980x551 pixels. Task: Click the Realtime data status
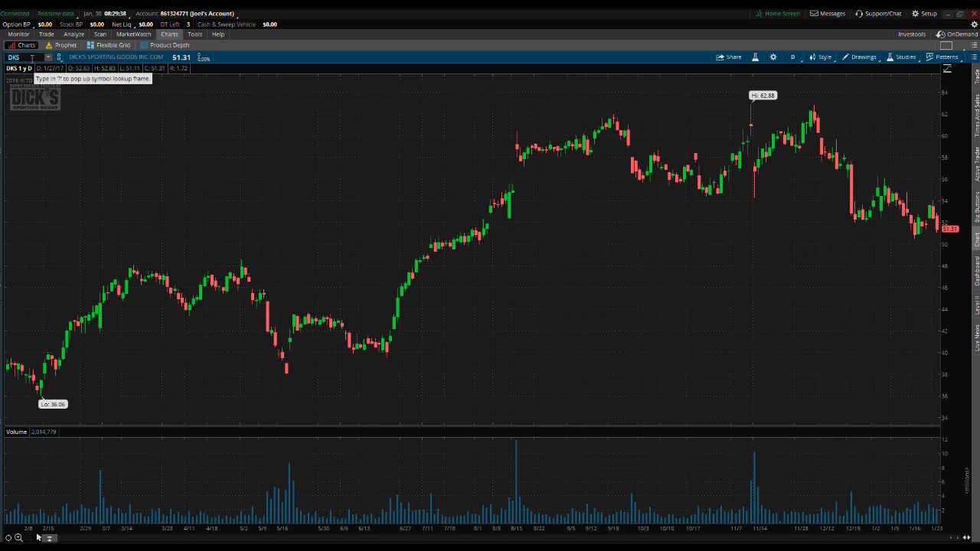[56, 14]
